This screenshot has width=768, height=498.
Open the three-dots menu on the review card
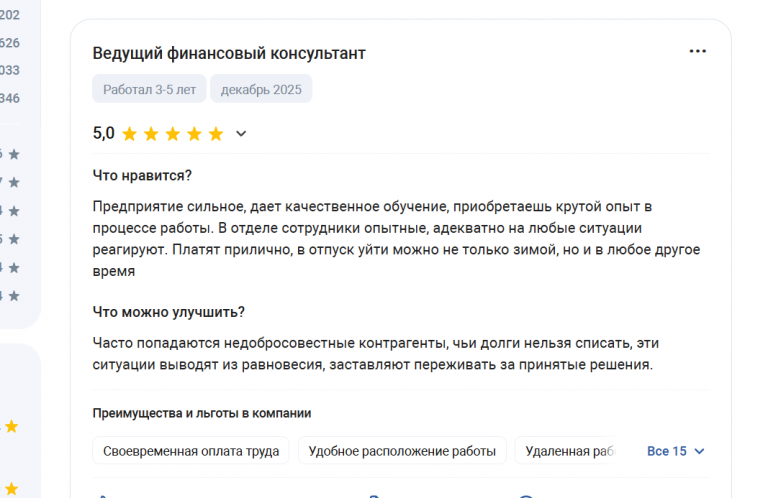(698, 51)
